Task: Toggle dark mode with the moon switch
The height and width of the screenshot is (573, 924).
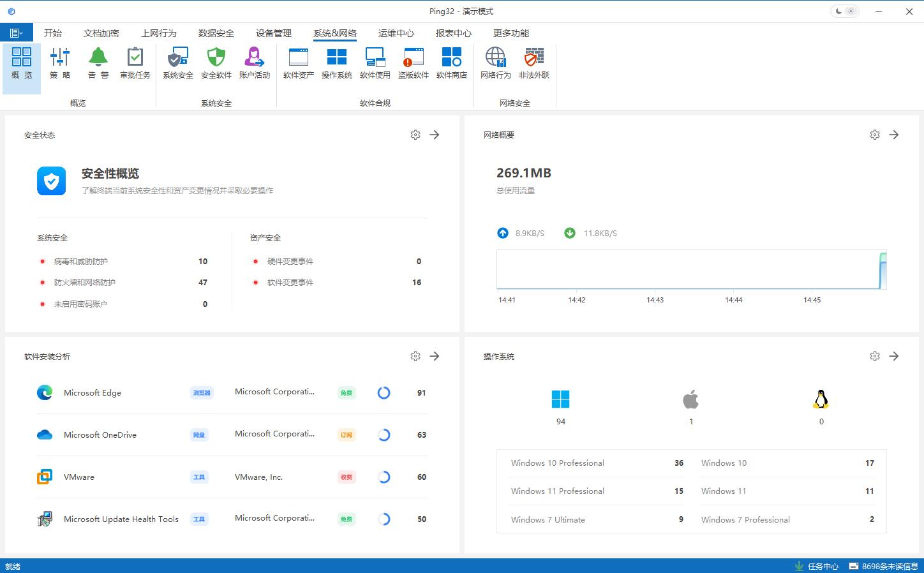Action: [838, 11]
